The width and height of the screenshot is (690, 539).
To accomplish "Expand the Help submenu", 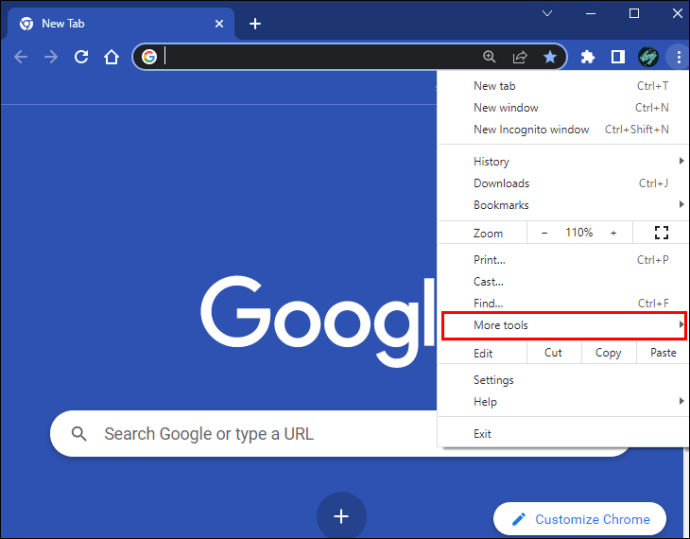I will pos(563,402).
